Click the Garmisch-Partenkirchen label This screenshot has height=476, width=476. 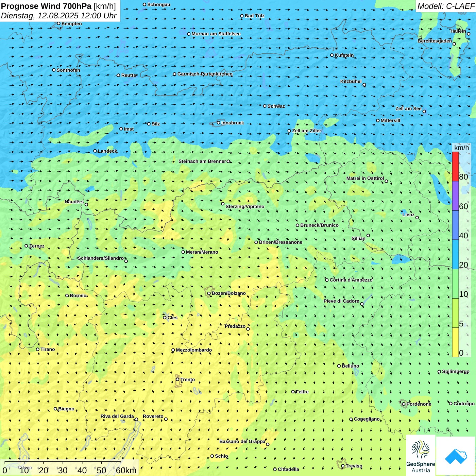[205, 74]
